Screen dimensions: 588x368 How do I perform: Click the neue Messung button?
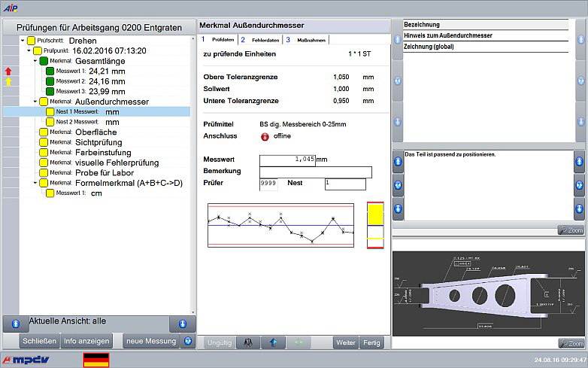[x=151, y=341]
